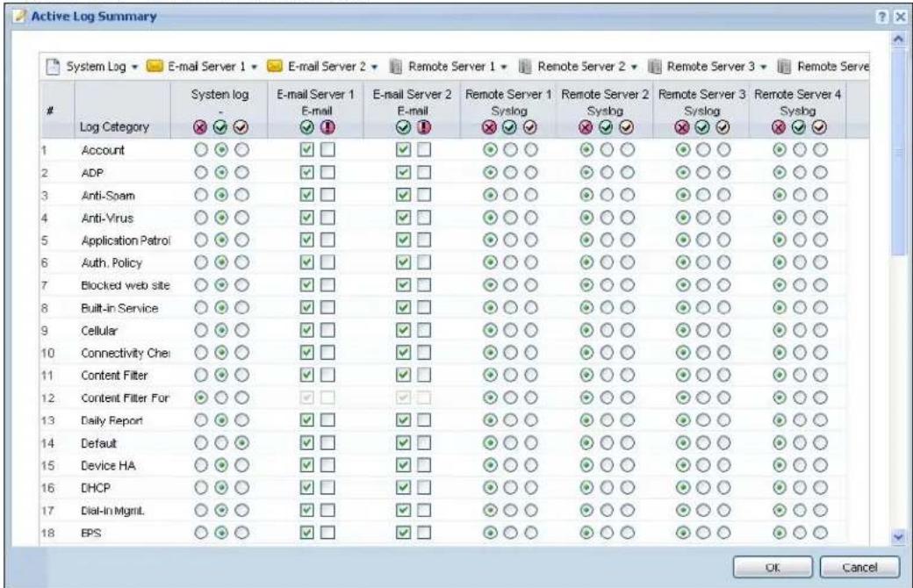913x588 pixels.
Task: Click the scrollbar down arrow
Action: click(x=898, y=537)
